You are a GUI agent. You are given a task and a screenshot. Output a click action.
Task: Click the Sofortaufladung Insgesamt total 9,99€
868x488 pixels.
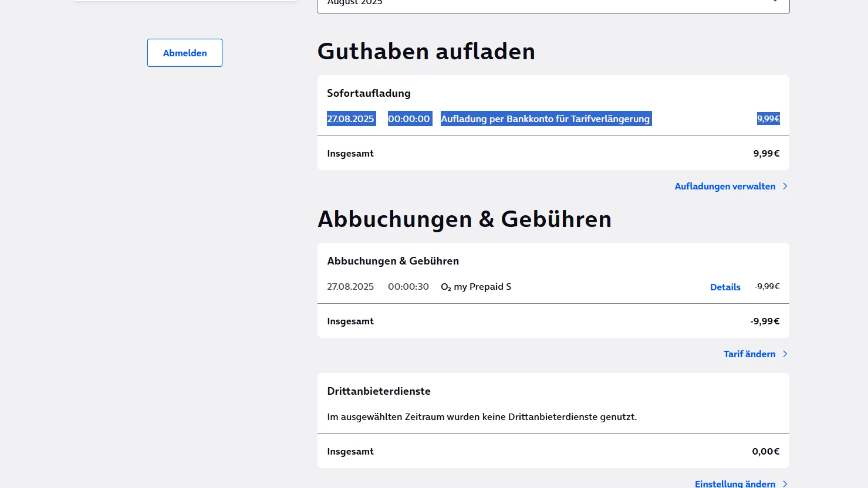[x=766, y=154]
